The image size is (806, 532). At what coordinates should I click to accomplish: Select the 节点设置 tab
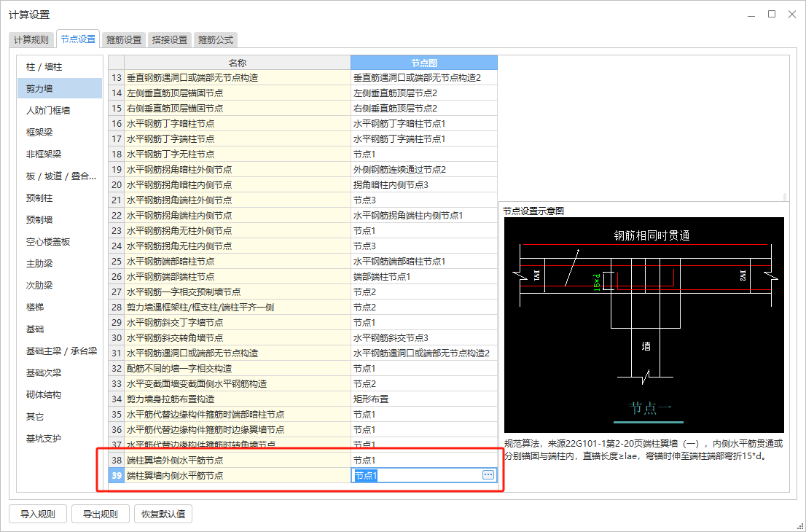coord(78,39)
